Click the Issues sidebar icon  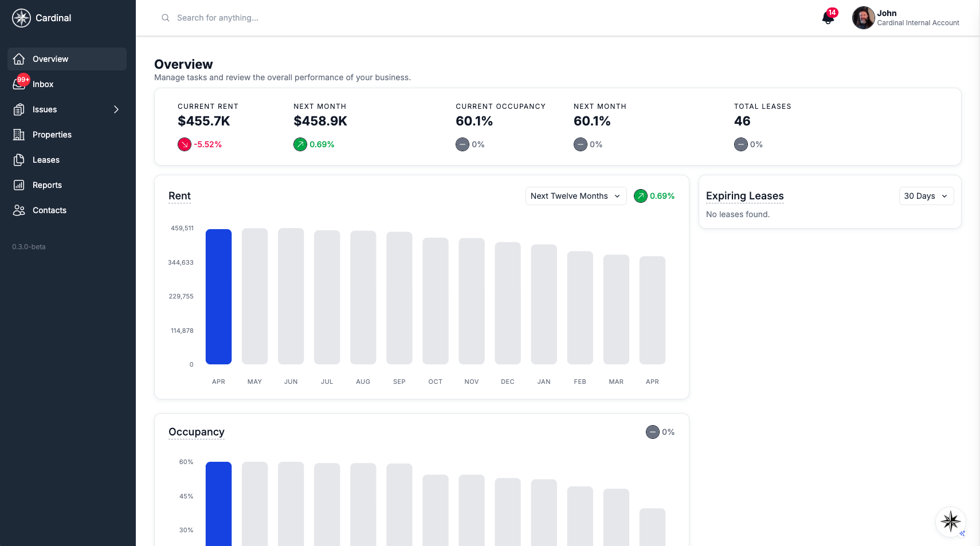click(19, 109)
